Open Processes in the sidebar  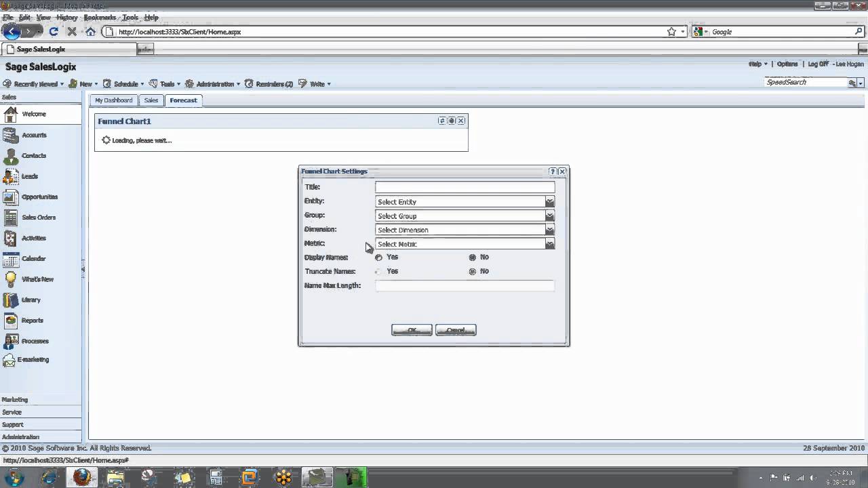(35, 341)
